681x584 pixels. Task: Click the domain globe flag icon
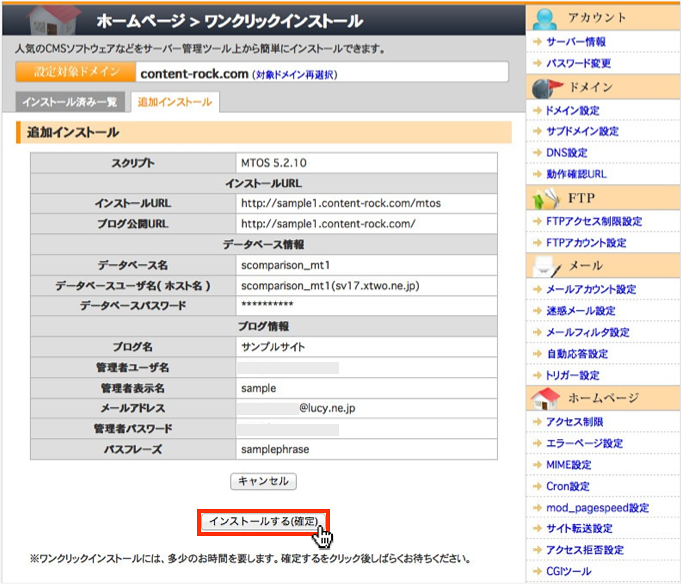pos(546,88)
